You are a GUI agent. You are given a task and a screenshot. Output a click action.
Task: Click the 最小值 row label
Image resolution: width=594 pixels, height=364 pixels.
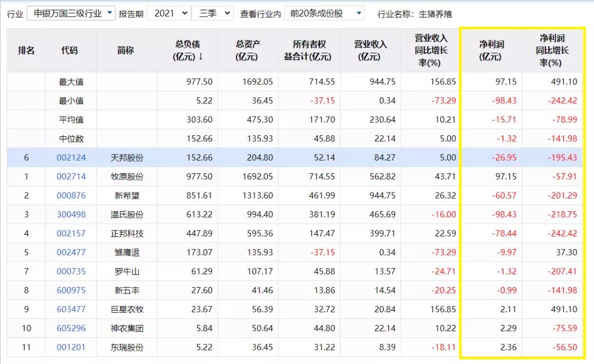(x=71, y=101)
